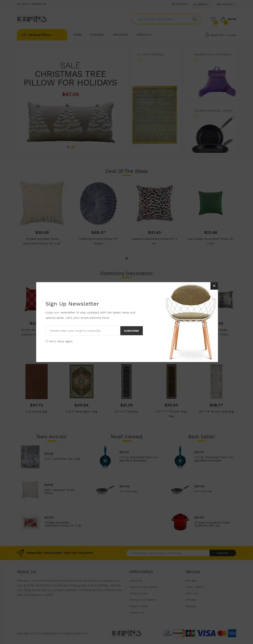This screenshot has width=253, height=644.
Task: Check the Don't show again box
Action: point(47,341)
